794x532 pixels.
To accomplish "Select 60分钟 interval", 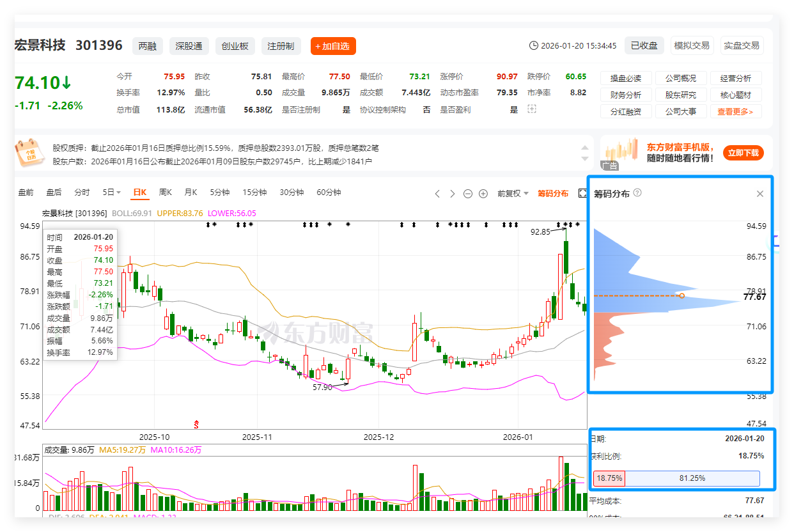I will [x=329, y=192].
